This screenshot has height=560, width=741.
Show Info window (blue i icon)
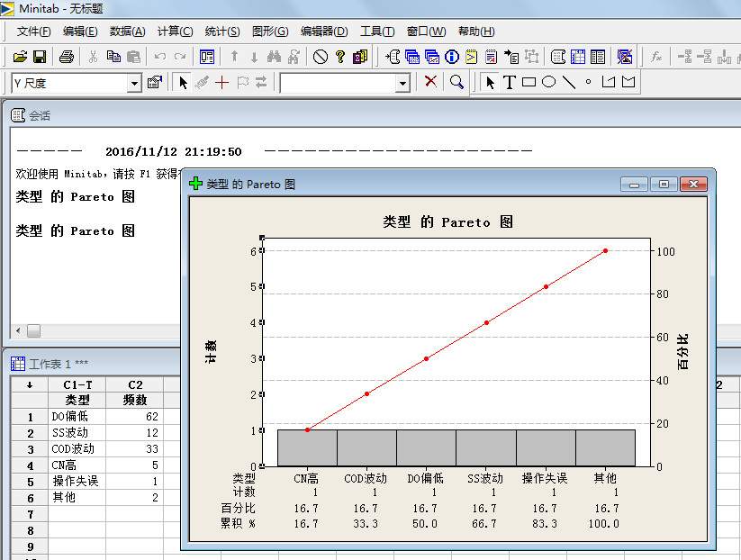[x=452, y=58]
